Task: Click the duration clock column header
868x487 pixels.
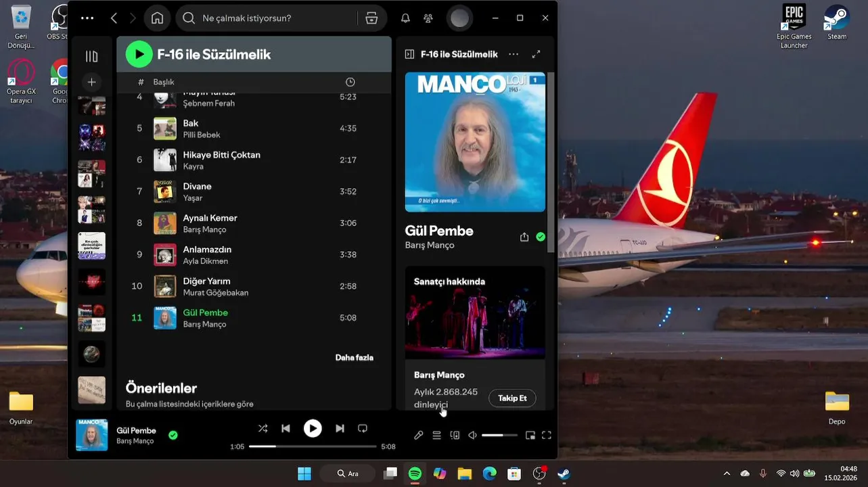Action: pyautogui.click(x=350, y=82)
